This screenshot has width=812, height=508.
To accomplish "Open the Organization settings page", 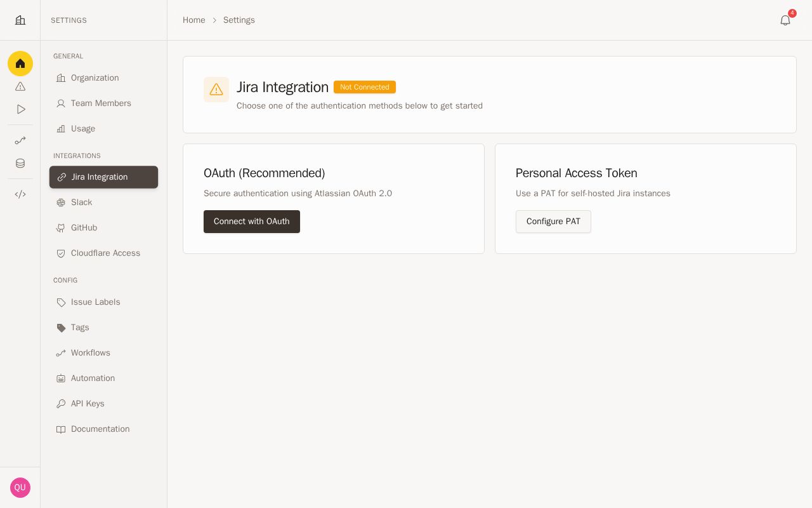I will click(103, 78).
